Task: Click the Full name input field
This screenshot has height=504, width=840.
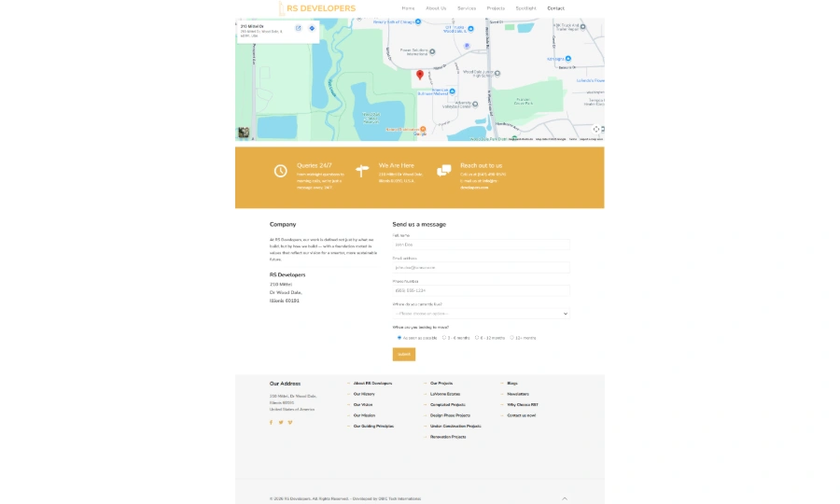Action: click(481, 245)
